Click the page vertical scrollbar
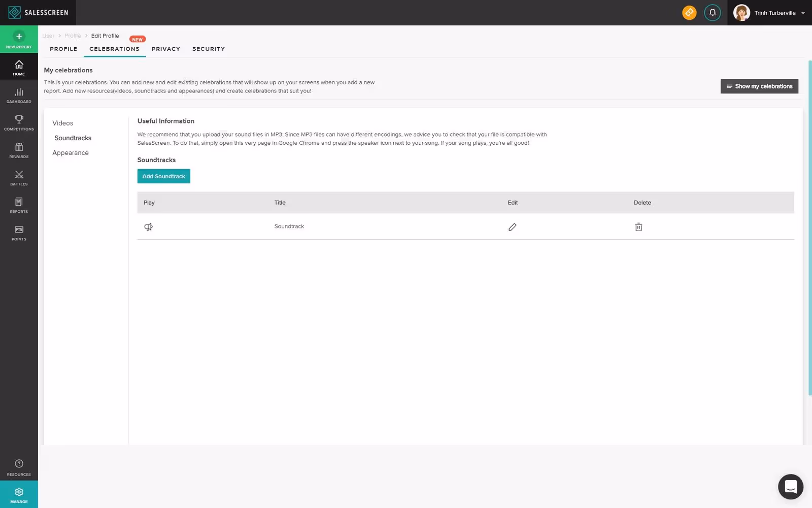The height and width of the screenshot is (508, 812). click(810, 228)
